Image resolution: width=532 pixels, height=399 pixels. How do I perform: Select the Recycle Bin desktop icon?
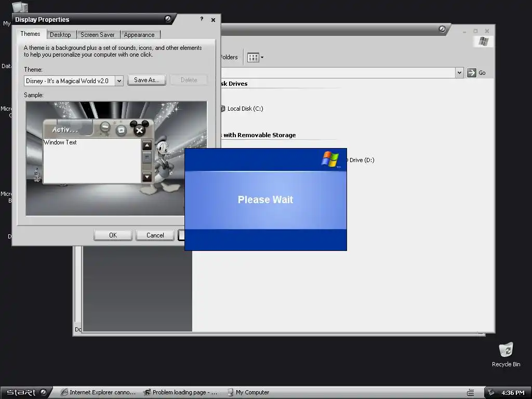(506, 355)
